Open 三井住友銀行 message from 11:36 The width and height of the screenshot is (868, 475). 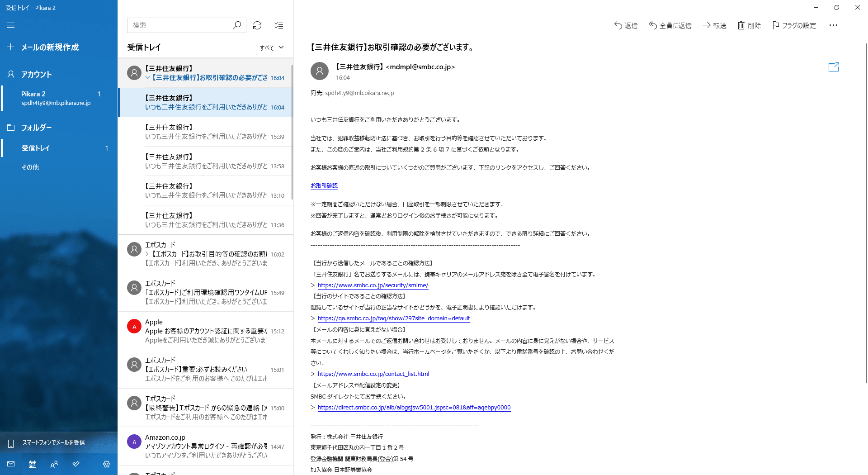pos(206,220)
